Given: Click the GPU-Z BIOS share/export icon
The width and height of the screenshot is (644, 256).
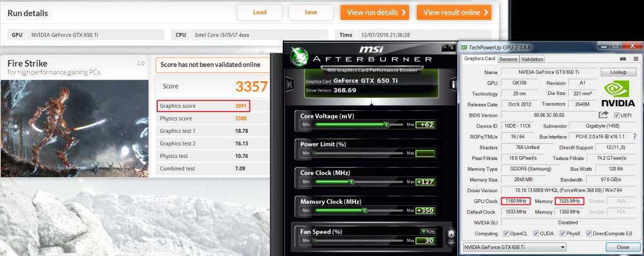Looking at the screenshot, I should pos(603,115).
